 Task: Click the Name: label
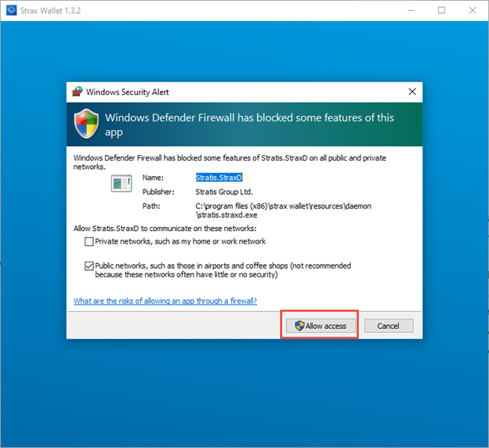[x=153, y=178]
